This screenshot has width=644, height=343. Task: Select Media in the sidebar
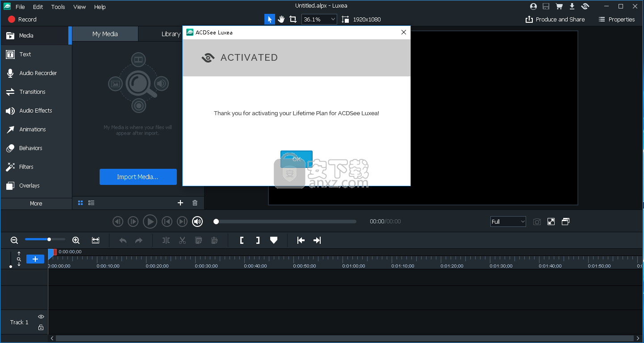[x=36, y=35]
